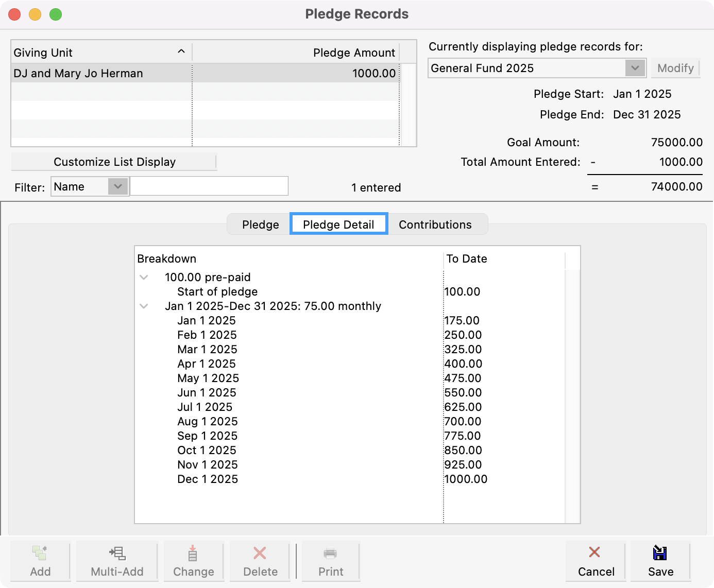Click the Print printer icon

pos(330,554)
